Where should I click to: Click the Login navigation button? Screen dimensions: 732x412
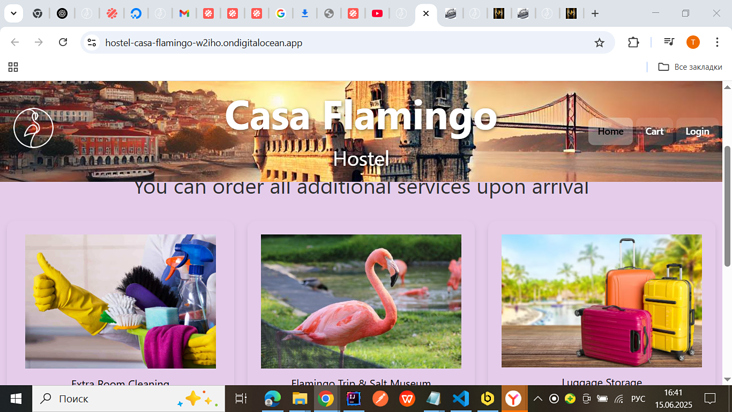pos(697,131)
